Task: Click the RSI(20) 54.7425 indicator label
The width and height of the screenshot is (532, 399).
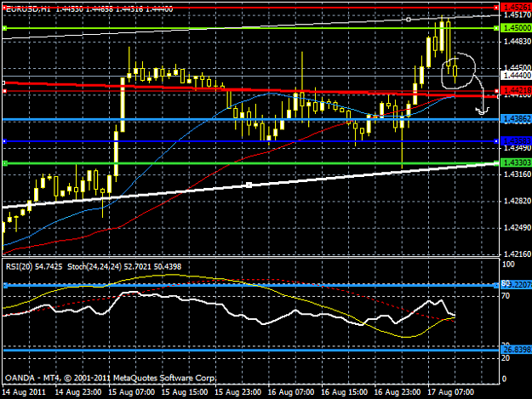Action: [34, 267]
